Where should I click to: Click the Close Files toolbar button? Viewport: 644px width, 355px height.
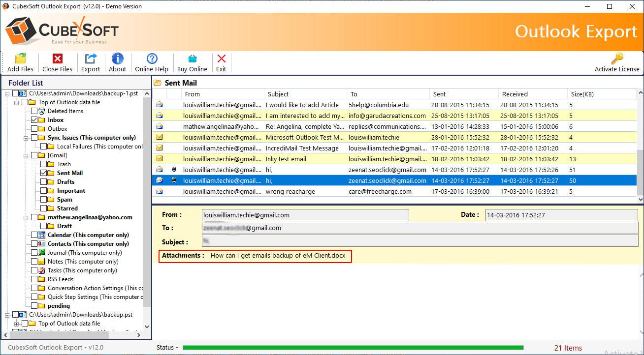pos(57,63)
